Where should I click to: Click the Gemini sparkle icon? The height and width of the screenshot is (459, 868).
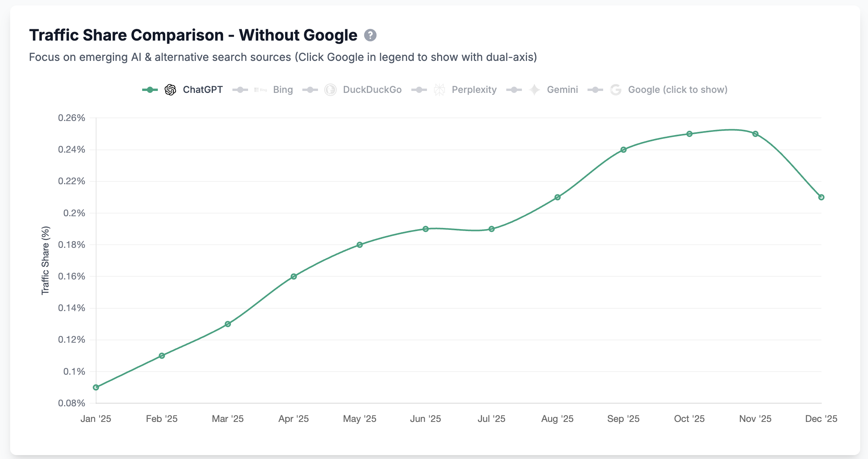pos(534,90)
